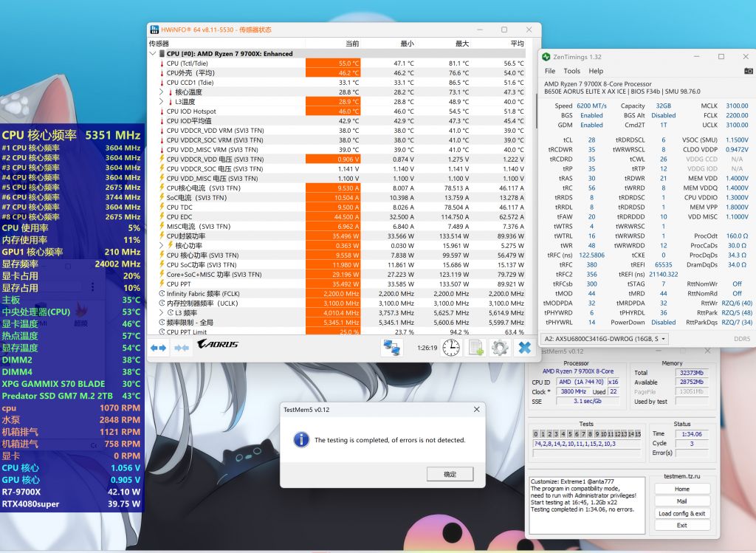
Task: Click the clock icon to reset sensor timers
Action: pyautogui.click(x=451, y=348)
